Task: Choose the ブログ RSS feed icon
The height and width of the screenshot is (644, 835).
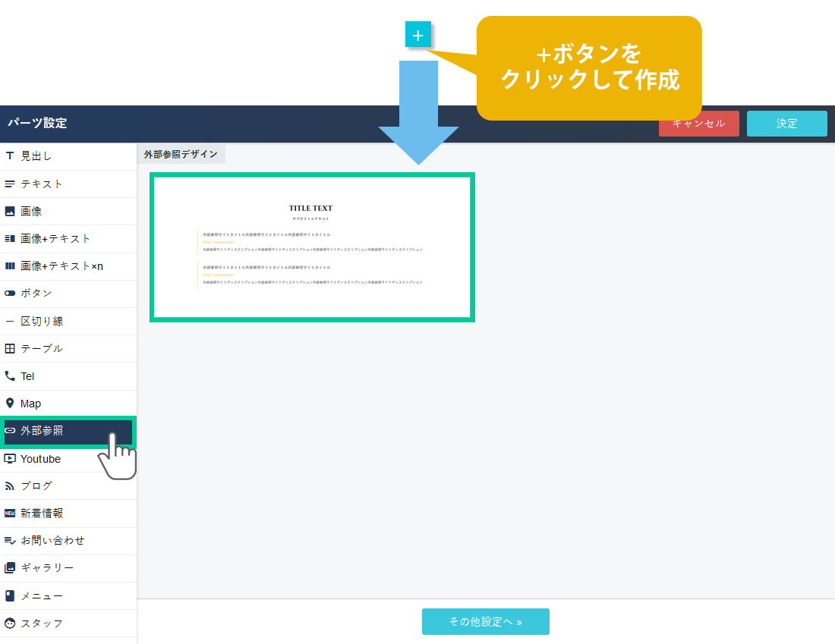Action: pyautogui.click(x=10, y=486)
